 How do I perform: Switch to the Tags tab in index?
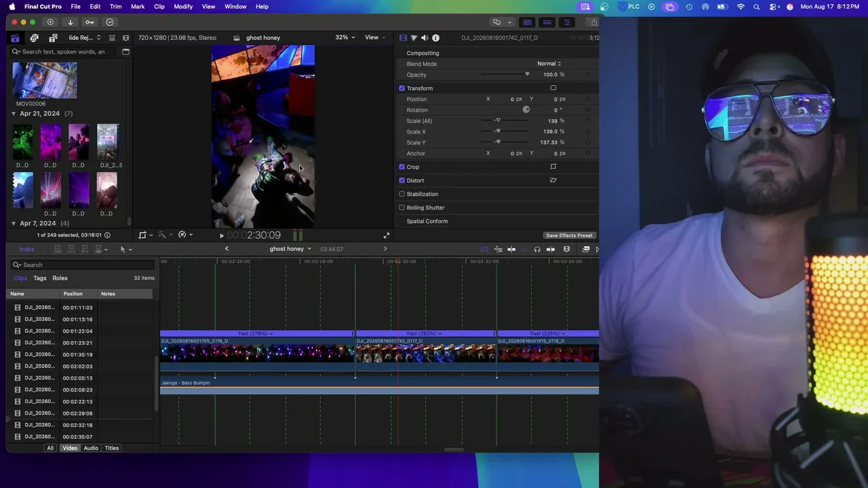(40, 278)
